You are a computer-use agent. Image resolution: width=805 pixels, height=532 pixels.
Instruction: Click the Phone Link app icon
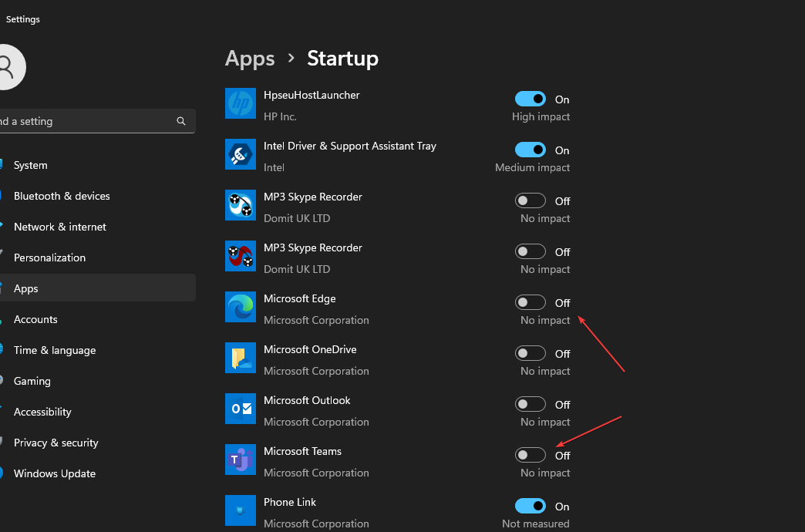(241, 510)
